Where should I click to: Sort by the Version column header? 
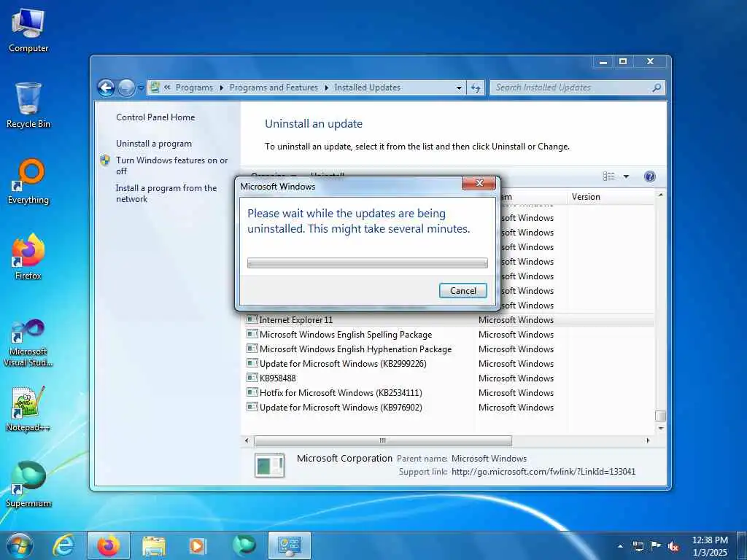(611, 197)
